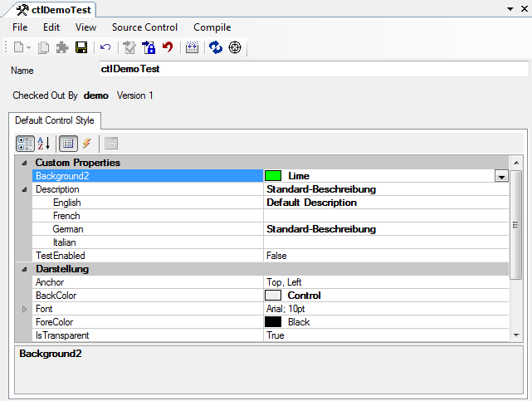532x401 pixels.
Task: Switch to Categorized property view
Action: [x=25, y=143]
